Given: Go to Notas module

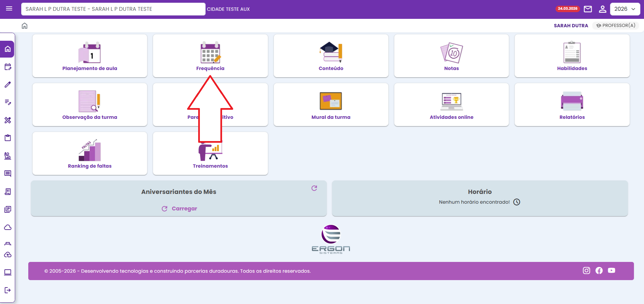Looking at the screenshot, I should pyautogui.click(x=451, y=56).
